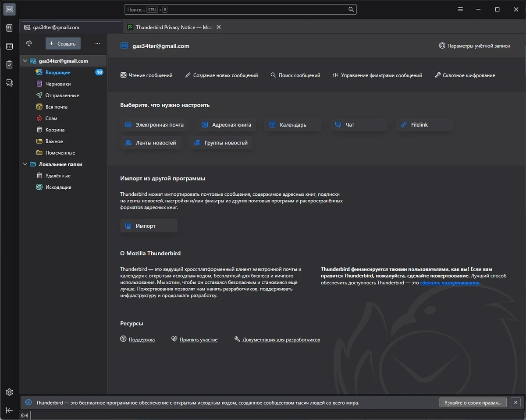Collapse the Локальные папки tree

25,164
